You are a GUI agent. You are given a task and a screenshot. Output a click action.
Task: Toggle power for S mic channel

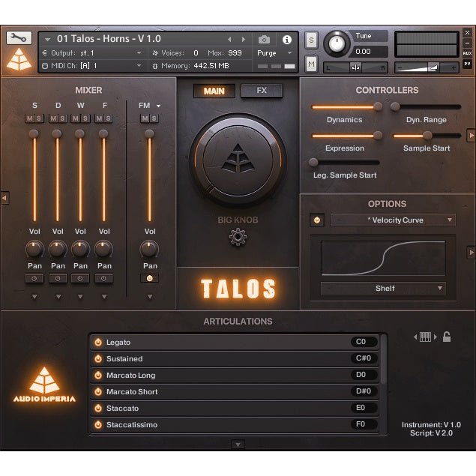coord(34,278)
